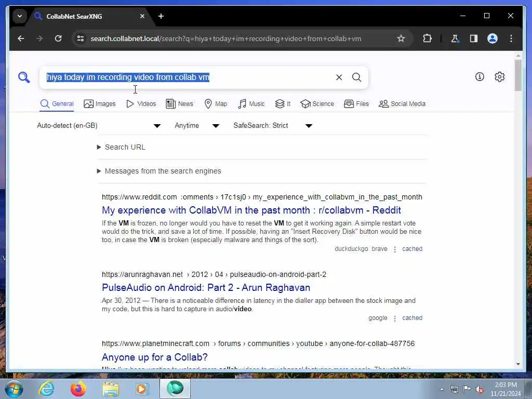The width and height of the screenshot is (532, 399).
Task: Reload the current page
Action: pos(58,38)
